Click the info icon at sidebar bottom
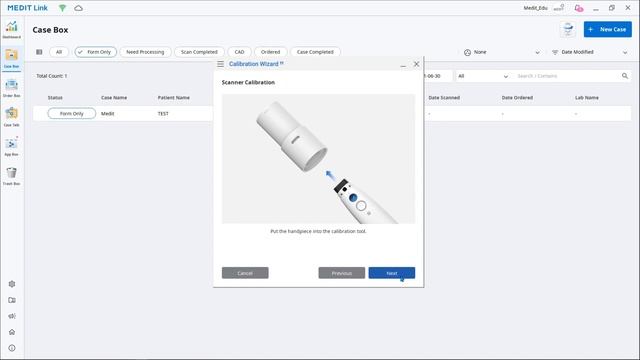Viewport: 640px width, 360px height. (12, 348)
